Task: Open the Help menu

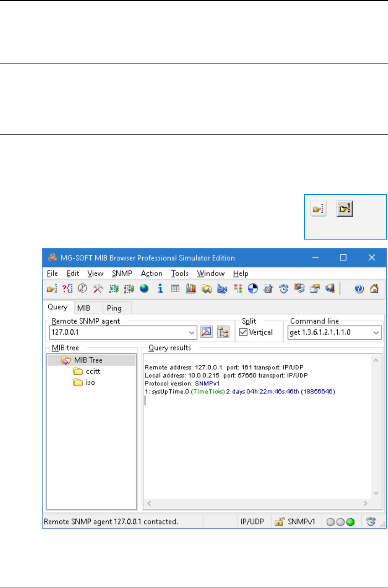Action: tap(241, 273)
